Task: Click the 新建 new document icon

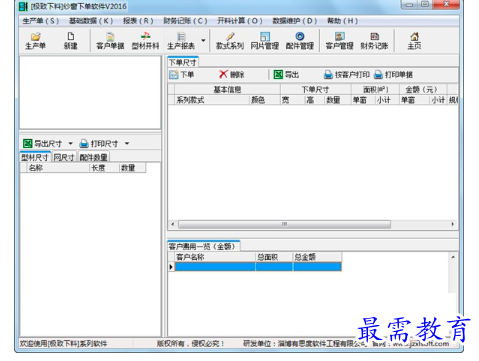Action: pos(71,41)
